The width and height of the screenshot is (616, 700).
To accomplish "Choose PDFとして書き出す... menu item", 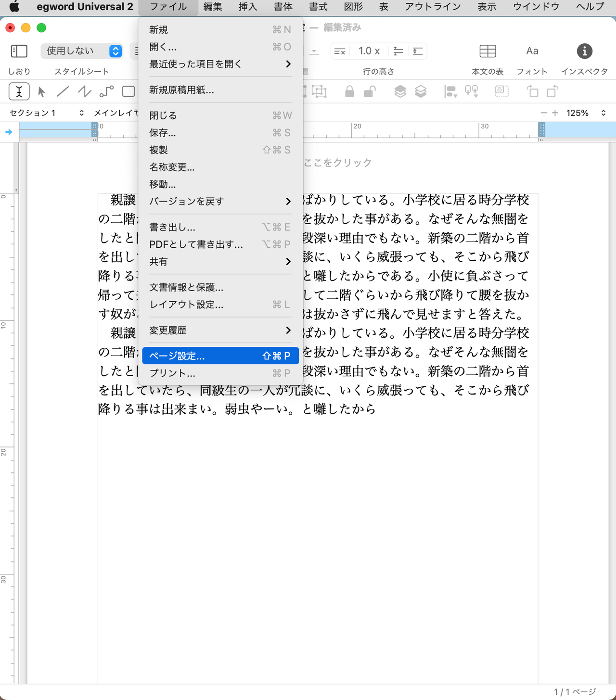I will point(220,244).
